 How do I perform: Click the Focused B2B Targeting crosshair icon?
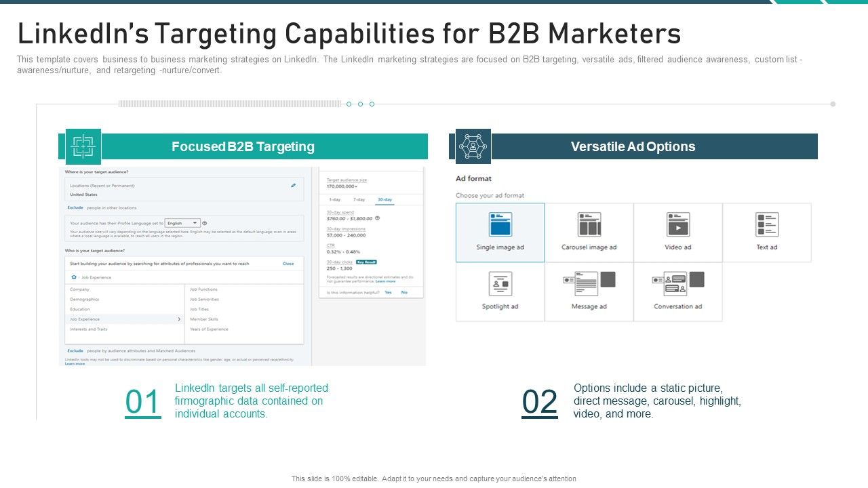click(83, 146)
